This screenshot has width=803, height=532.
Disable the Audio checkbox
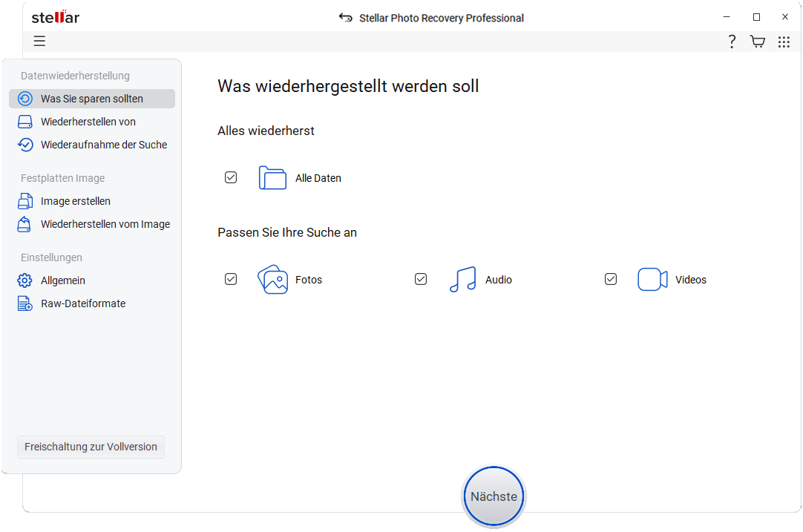(x=421, y=279)
